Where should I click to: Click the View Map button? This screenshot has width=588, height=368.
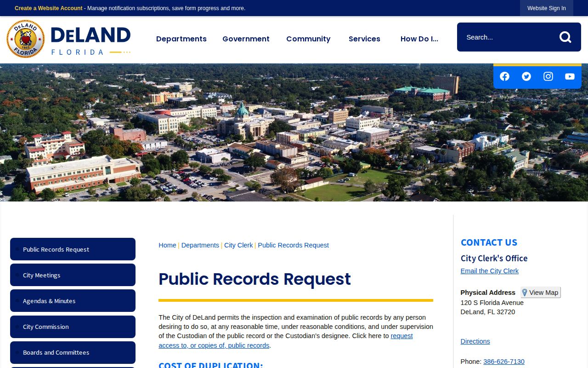coord(541,293)
